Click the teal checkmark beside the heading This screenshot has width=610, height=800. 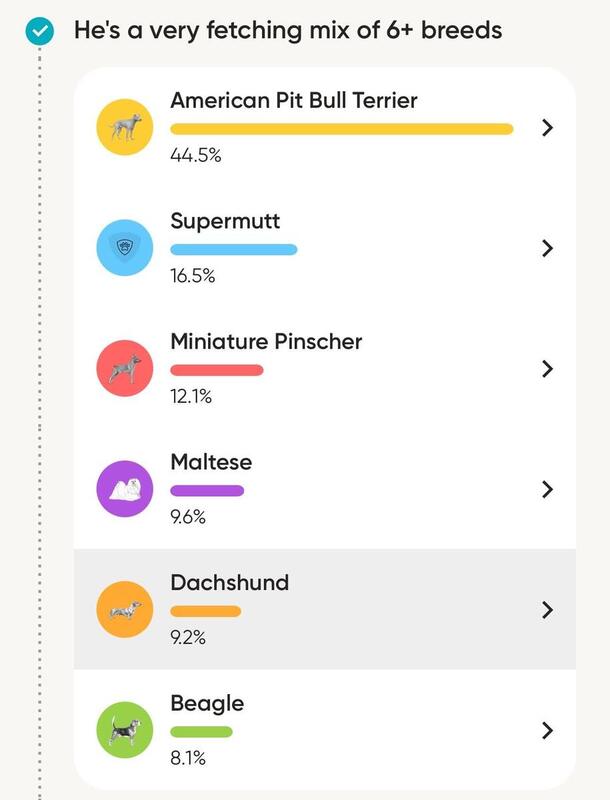click(40, 31)
